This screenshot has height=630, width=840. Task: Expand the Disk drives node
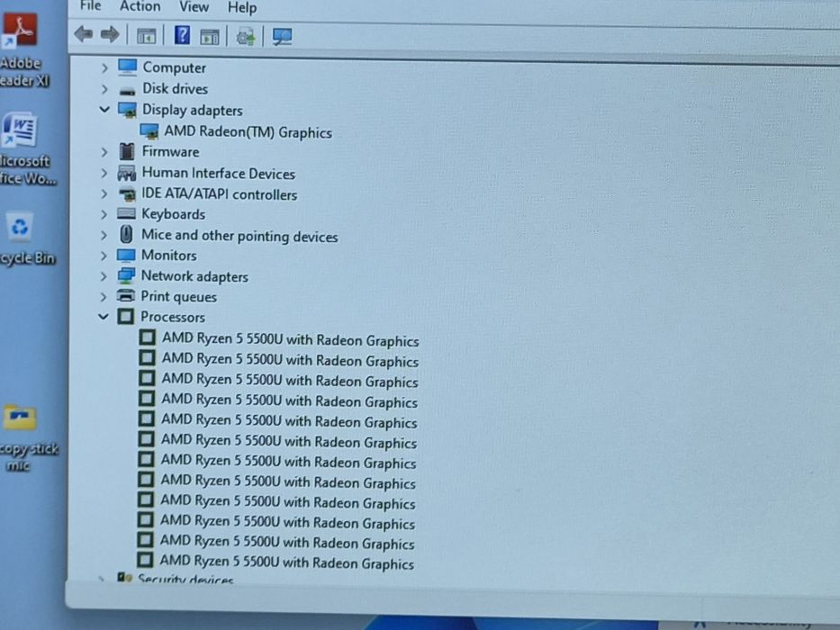point(104,89)
